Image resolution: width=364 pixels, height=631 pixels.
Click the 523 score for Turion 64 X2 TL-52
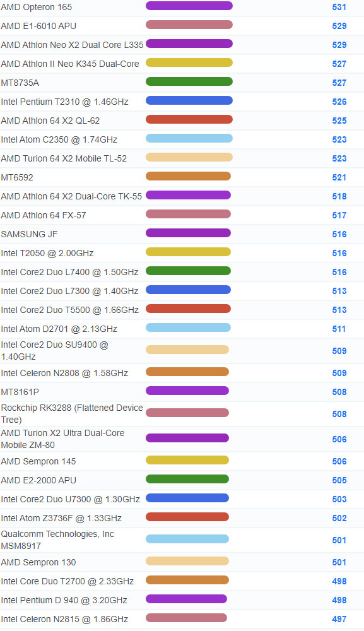339,158
